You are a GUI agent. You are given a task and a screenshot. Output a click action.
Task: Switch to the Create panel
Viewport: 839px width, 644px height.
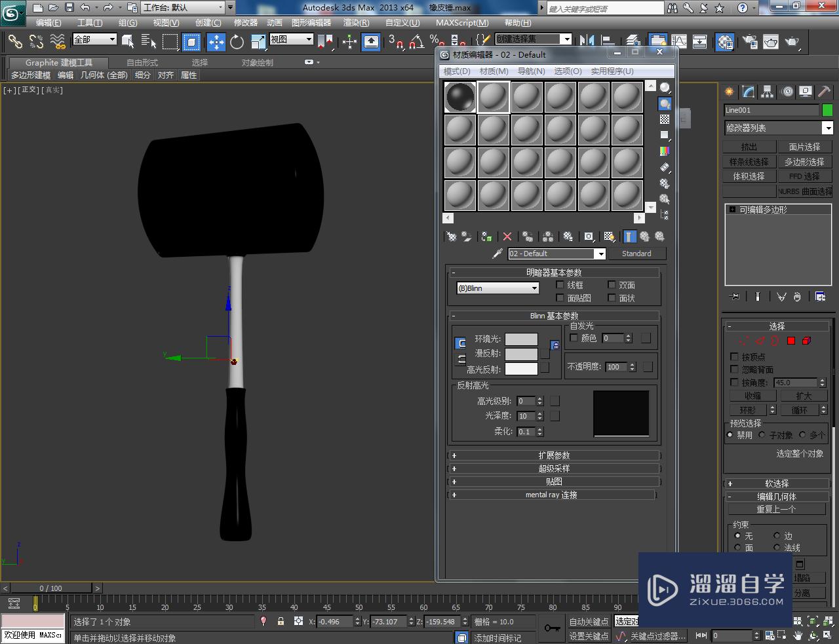click(x=729, y=92)
